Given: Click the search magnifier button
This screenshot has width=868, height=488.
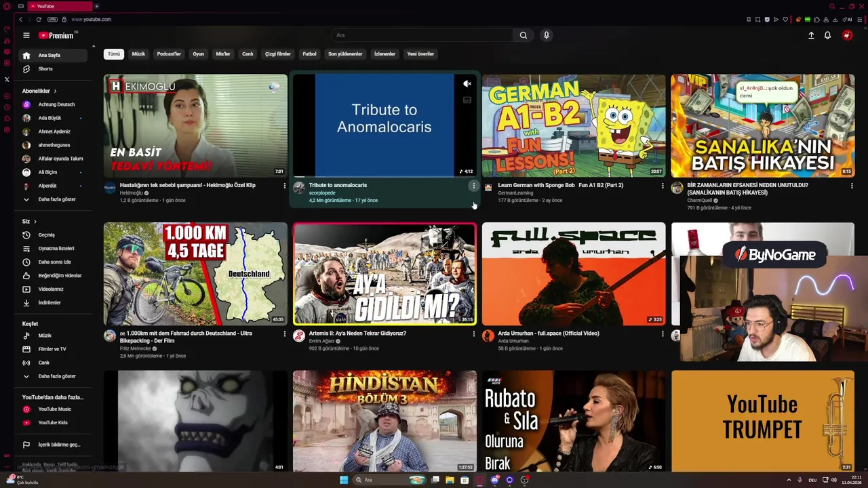Looking at the screenshot, I should [524, 35].
